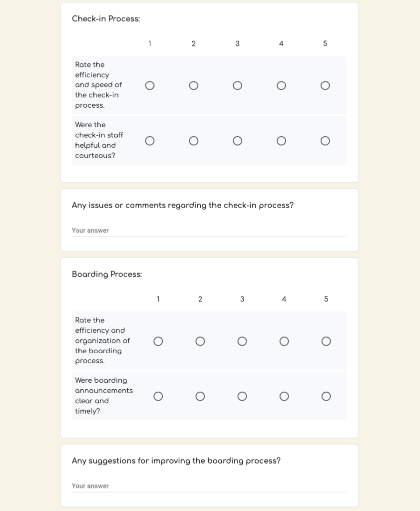
Task: Click the boarding process suggestions answer field
Action: (209, 486)
